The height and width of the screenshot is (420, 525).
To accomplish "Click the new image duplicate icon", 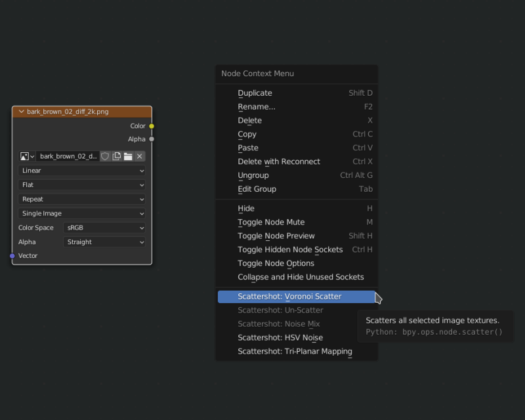I will [117, 156].
